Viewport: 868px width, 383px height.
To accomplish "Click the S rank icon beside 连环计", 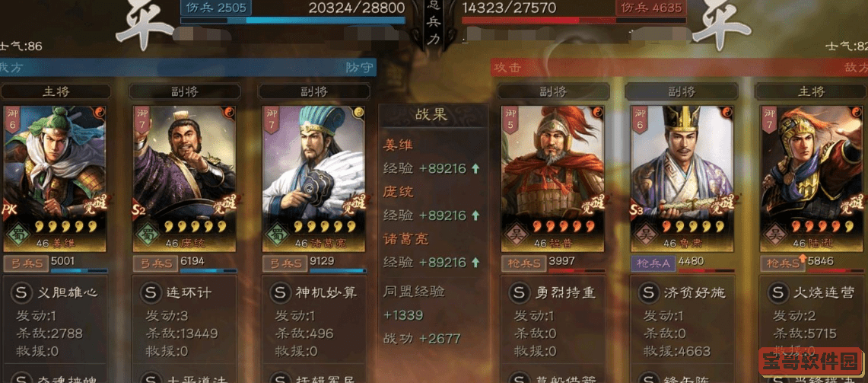I will 151,292.
